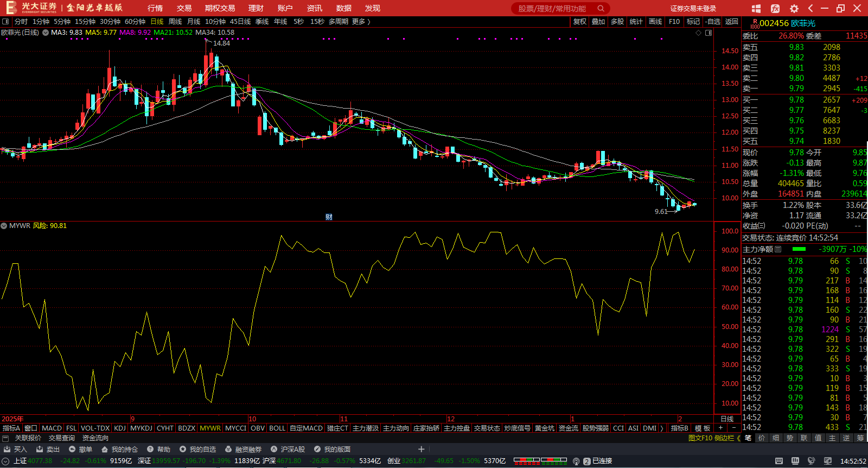Expand more indicator tabs arrow after DMI
Screen dimensions: 868x468
pyautogui.click(x=662, y=428)
